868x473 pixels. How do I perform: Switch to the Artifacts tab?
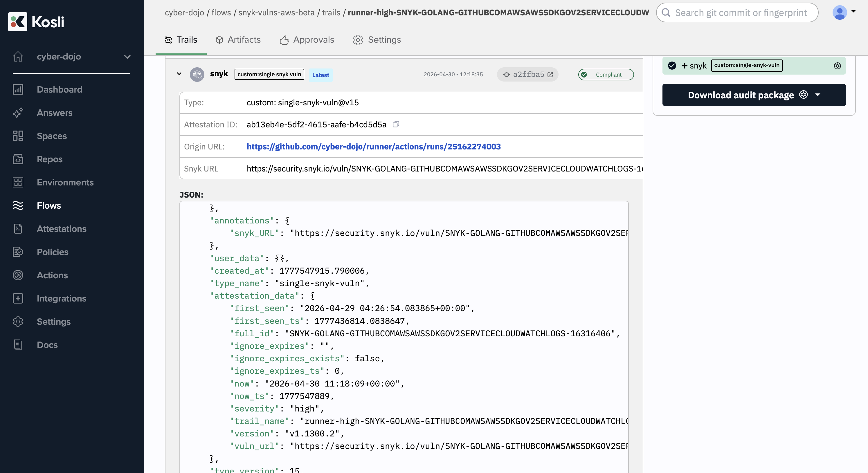[238, 40]
